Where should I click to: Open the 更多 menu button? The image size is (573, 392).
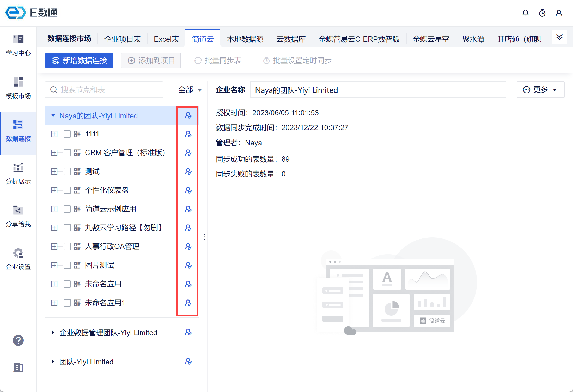[x=540, y=90]
